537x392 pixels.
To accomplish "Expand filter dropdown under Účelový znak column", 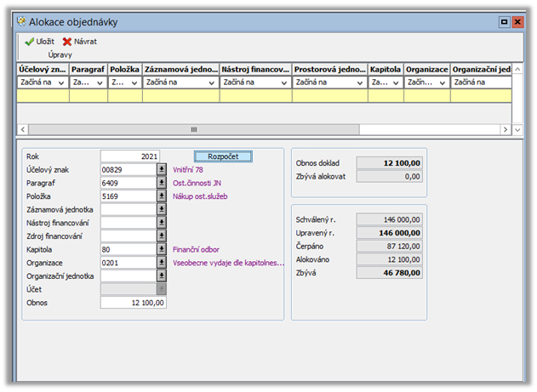I will [x=60, y=82].
